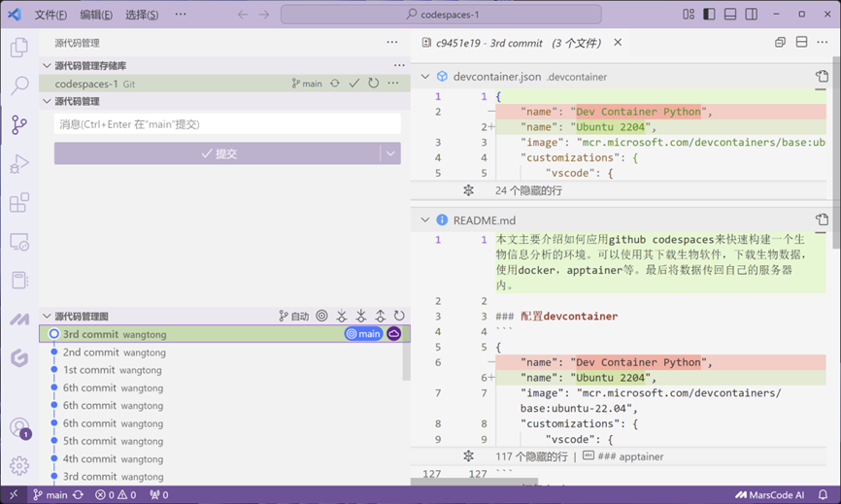Viewport: 841px width, 504px height.
Task: Open the notebook icon in activity bar
Action: pyautogui.click(x=19, y=280)
